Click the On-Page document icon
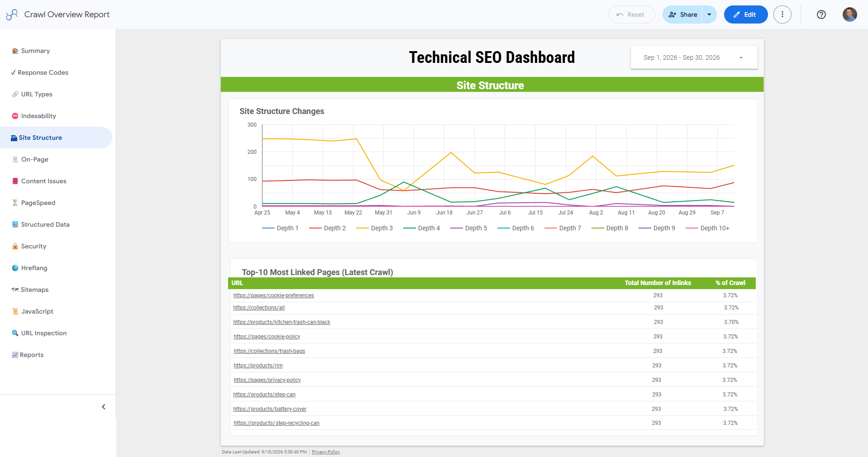868x457 pixels. 15,159
